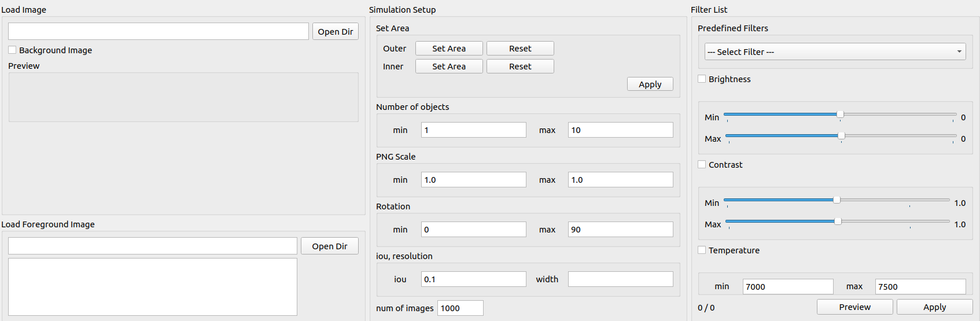Click the resolution width field
This screenshot has height=321, width=980.
[621, 279]
